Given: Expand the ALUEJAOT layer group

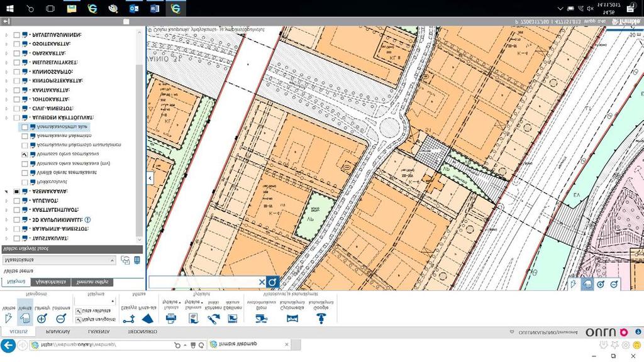Looking at the screenshot, I should [6, 200].
